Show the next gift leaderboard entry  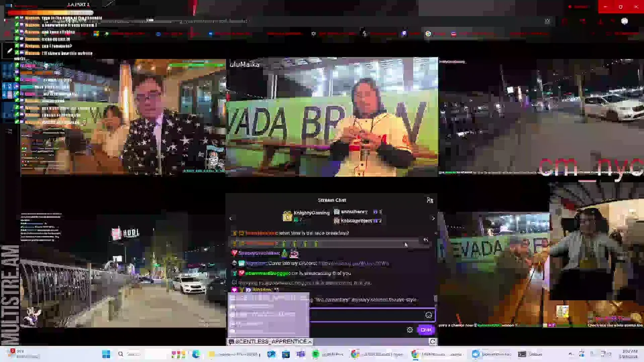(433, 218)
